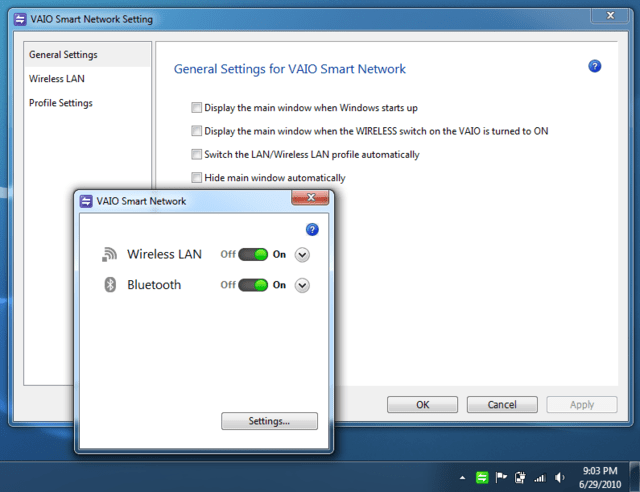640x492 pixels.
Task: Click the Bluetooth 'Off' label
Action: pyautogui.click(x=228, y=285)
